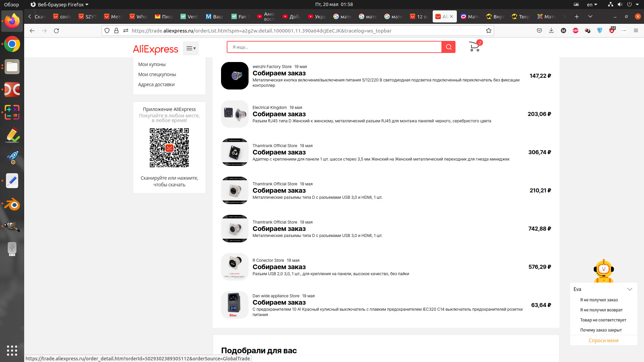
Task: Launch Google Chrome from the dock
Action: pos(12,44)
